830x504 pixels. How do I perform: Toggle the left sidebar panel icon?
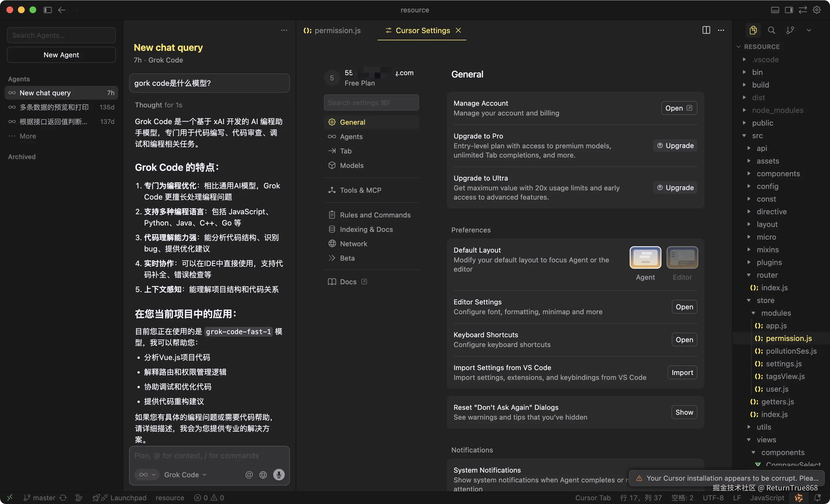(48, 10)
